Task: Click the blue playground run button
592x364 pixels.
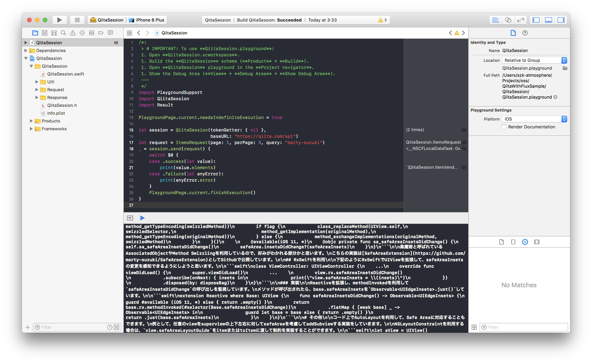Action: click(x=142, y=218)
